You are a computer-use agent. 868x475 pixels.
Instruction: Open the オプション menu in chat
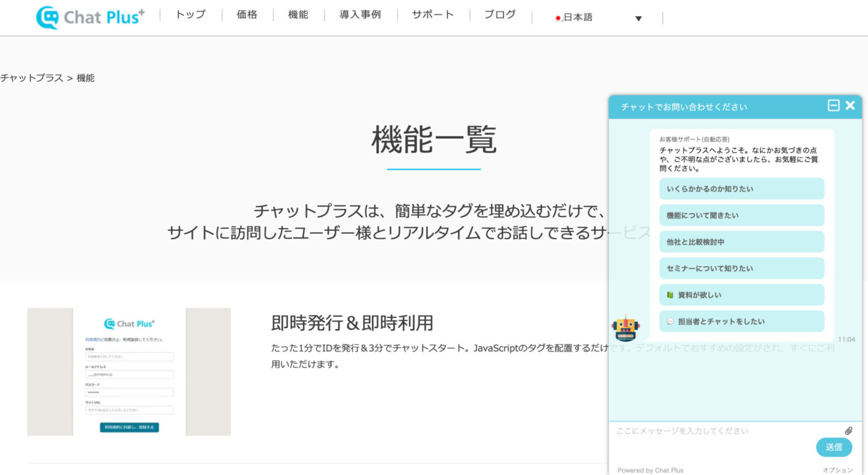click(x=837, y=470)
